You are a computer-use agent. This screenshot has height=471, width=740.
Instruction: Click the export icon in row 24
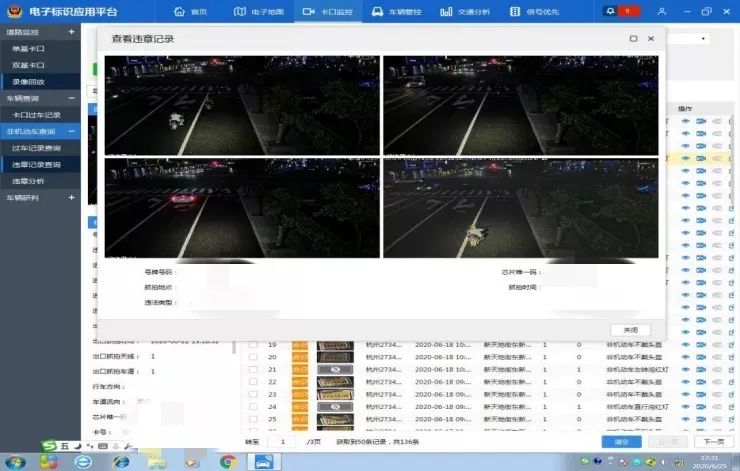coord(732,407)
